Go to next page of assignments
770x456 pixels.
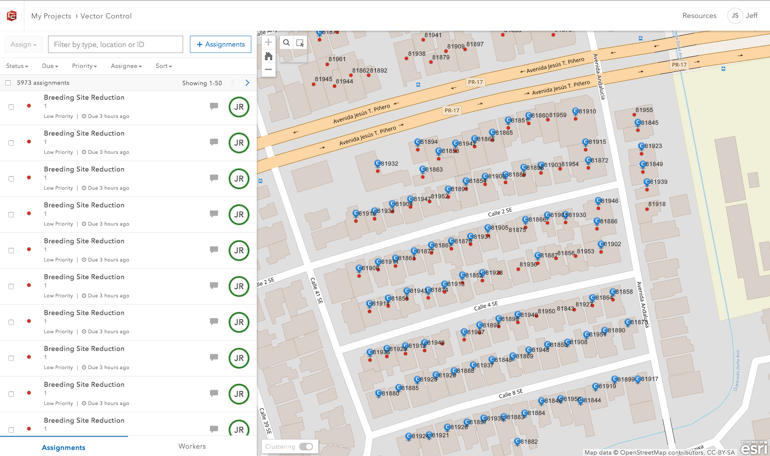[247, 83]
